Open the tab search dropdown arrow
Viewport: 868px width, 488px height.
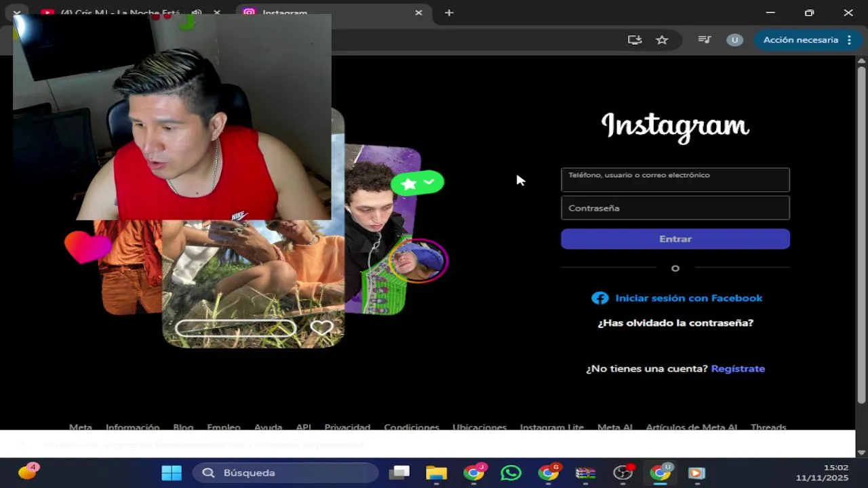point(16,12)
